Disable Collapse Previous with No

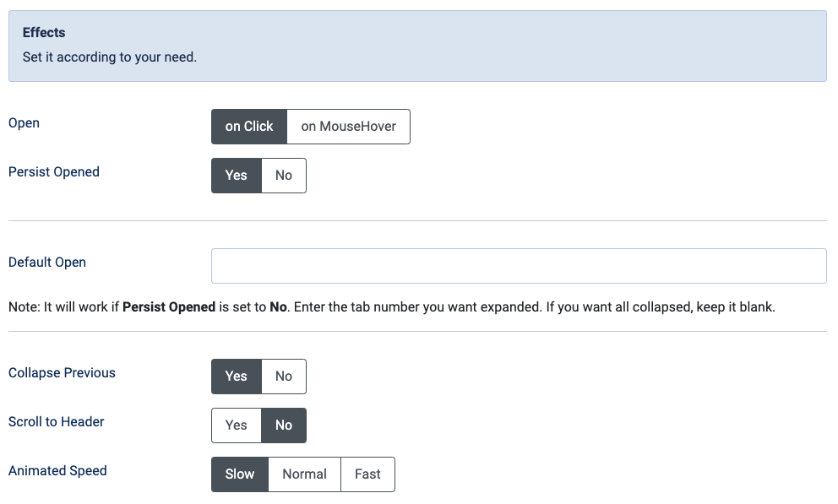coord(284,377)
